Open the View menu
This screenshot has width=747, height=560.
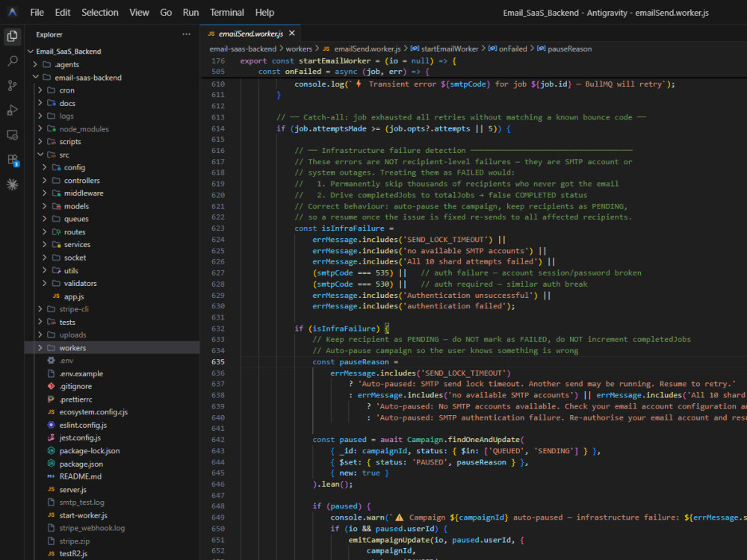point(139,13)
